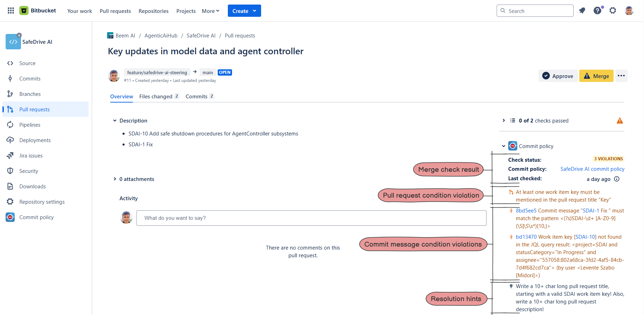Viewport: 644px width, 315px height.
Task: Click the info icon next to 'a day ago'
Action: [x=617, y=179]
